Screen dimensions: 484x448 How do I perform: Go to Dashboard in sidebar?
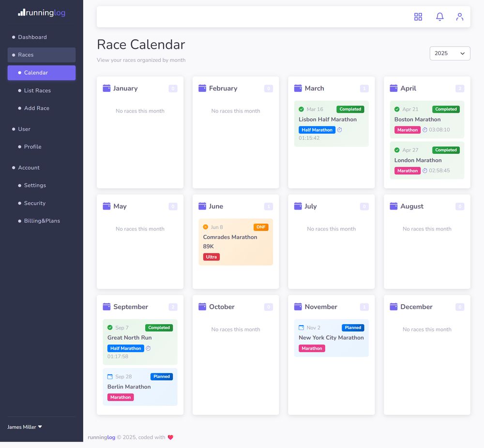tap(41, 37)
